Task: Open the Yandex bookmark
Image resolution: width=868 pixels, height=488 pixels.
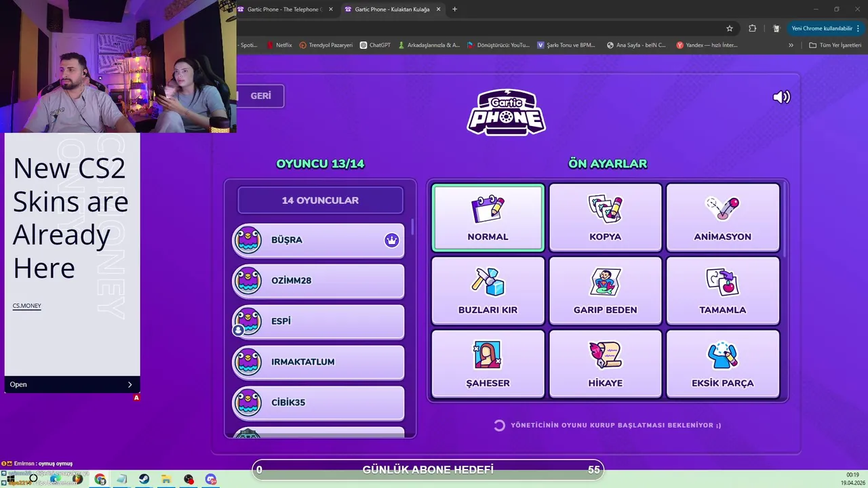Action: point(707,45)
